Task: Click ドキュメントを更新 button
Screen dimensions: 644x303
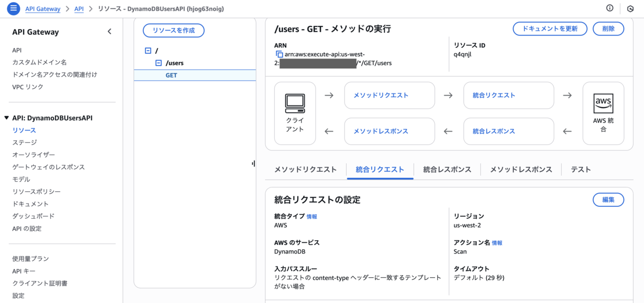Action: coord(550,29)
